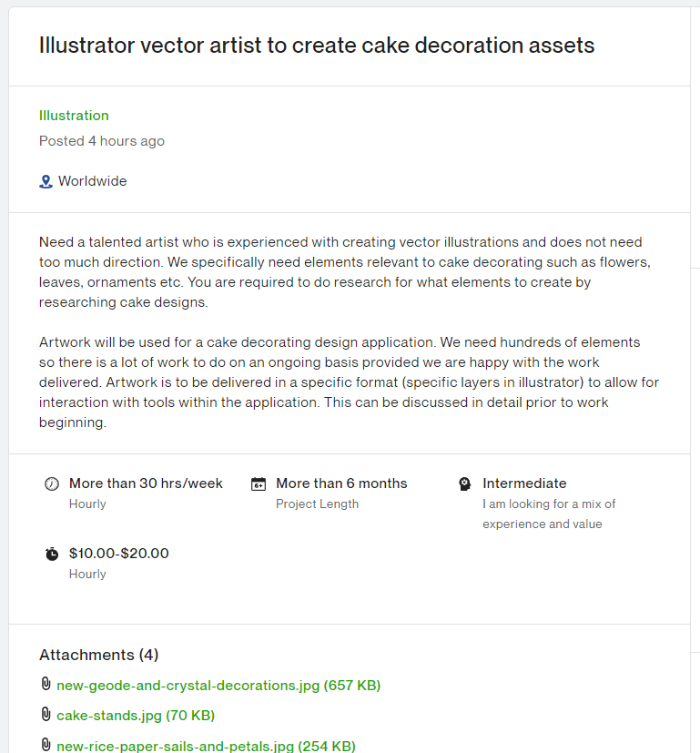Click the Worldwide location pin icon
Image resolution: width=700 pixels, height=753 pixels.
(46, 180)
